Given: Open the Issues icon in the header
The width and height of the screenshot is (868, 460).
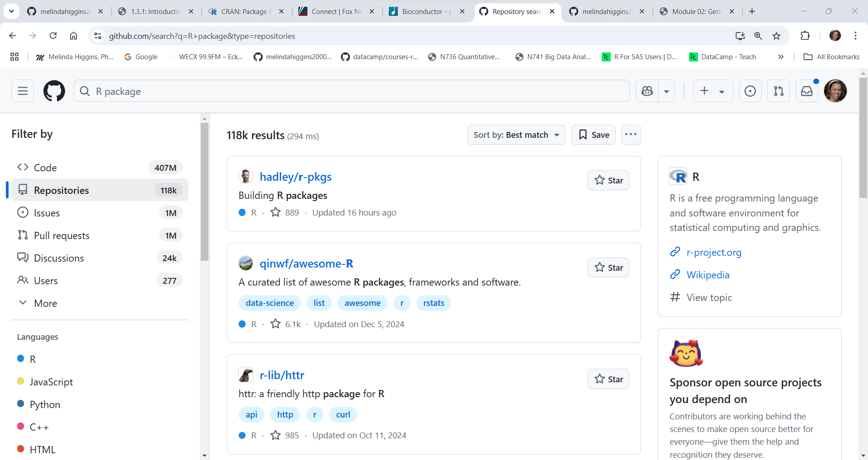Looking at the screenshot, I should coord(750,91).
